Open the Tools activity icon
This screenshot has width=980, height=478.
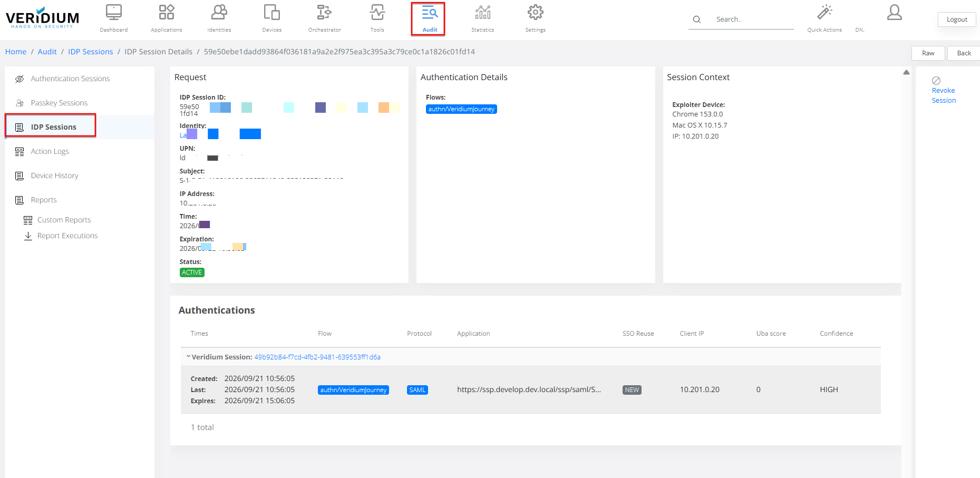pos(377,12)
